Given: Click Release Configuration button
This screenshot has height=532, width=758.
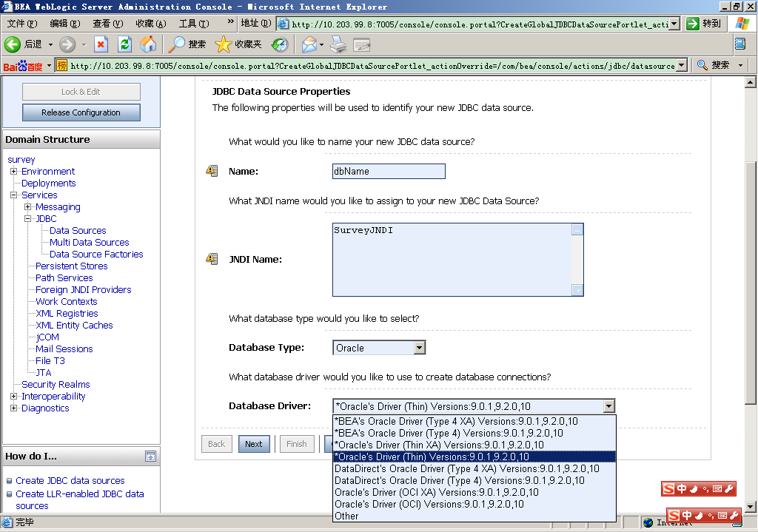Looking at the screenshot, I should coord(81,112).
